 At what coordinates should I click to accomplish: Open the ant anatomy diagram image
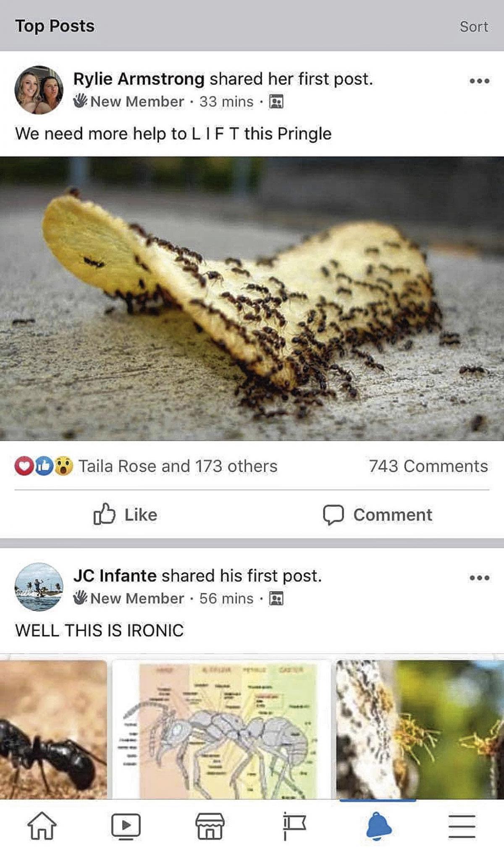(x=221, y=729)
